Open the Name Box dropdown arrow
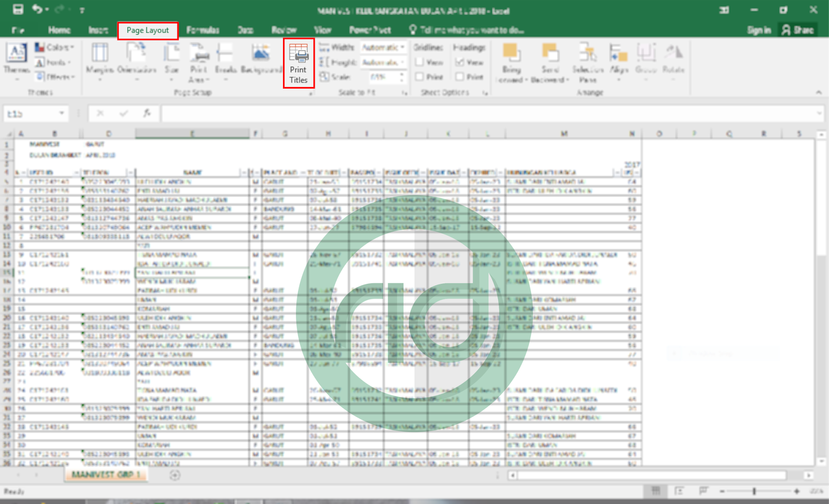 coord(62,113)
